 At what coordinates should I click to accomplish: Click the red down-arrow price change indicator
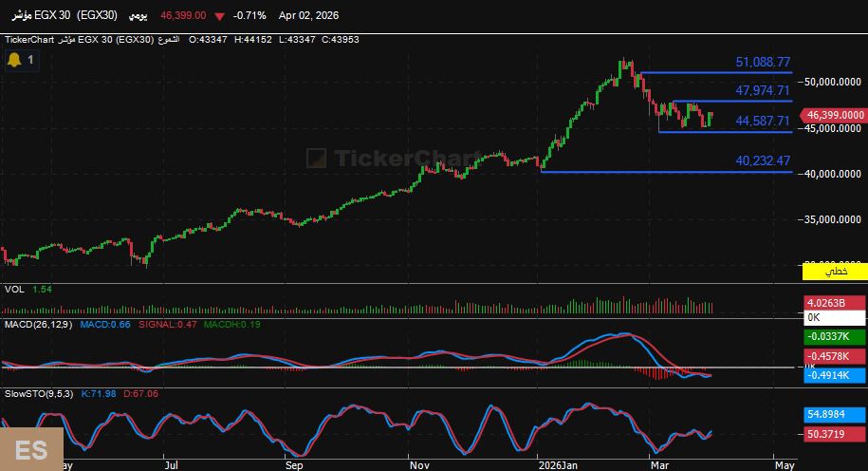(x=220, y=16)
